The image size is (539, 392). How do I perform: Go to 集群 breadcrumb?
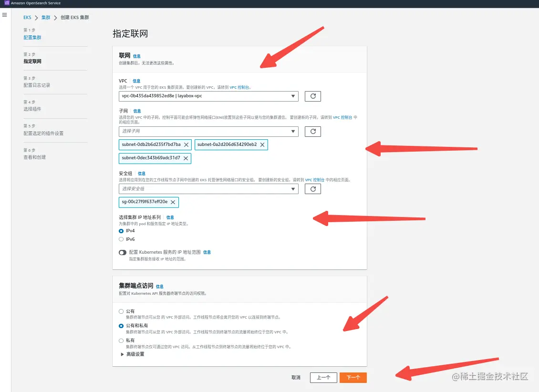pyautogui.click(x=46, y=18)
